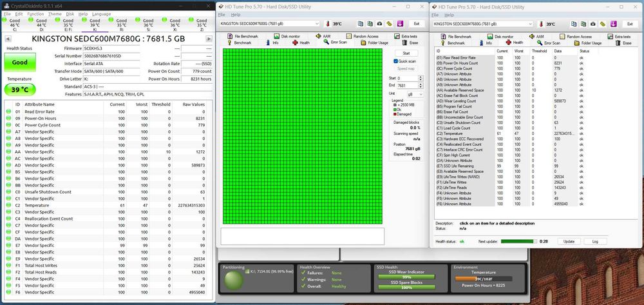Click the End value spinner arrows
644x305 pixels.
[x=420, y=86]
